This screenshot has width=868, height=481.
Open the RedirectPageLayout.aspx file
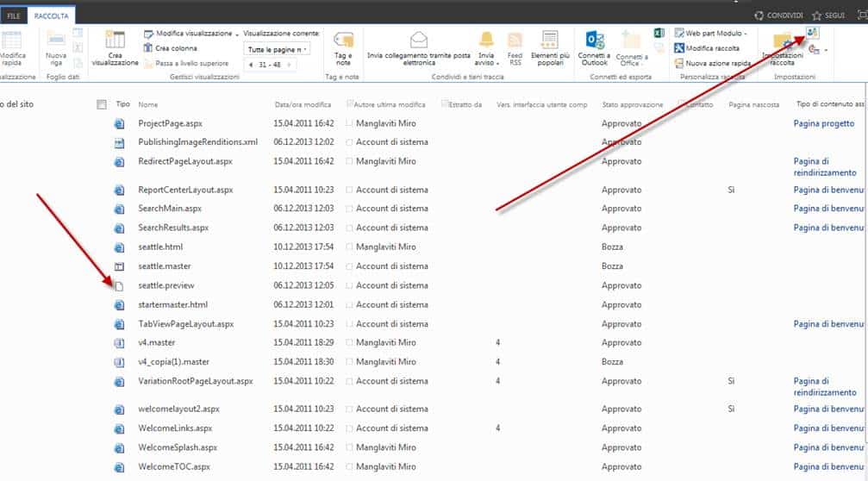pos(185,161)
